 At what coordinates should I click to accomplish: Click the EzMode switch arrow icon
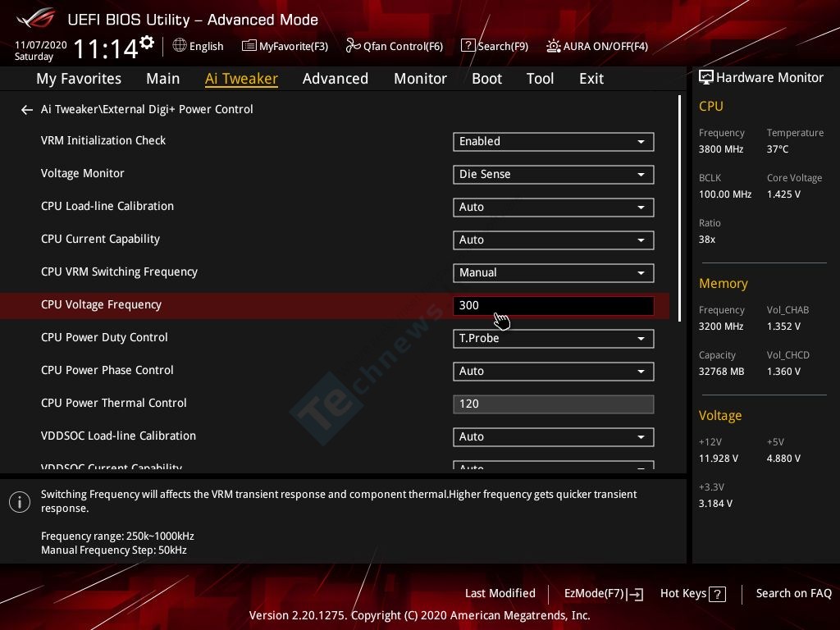coord(636,594)
